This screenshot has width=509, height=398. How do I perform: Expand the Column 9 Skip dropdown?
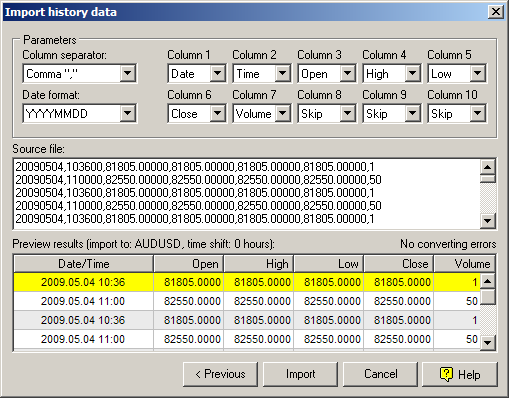[x=412, y=113]
